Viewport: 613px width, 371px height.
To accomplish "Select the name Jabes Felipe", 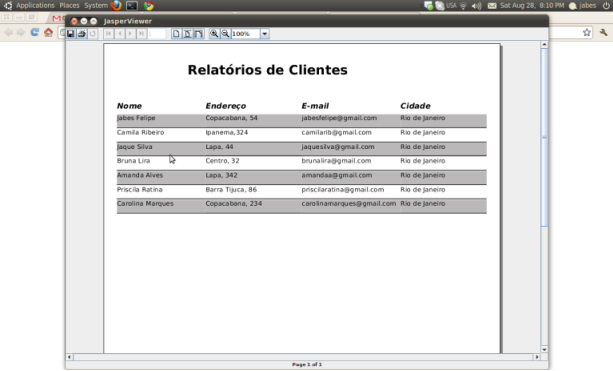I will click(136, 118).
